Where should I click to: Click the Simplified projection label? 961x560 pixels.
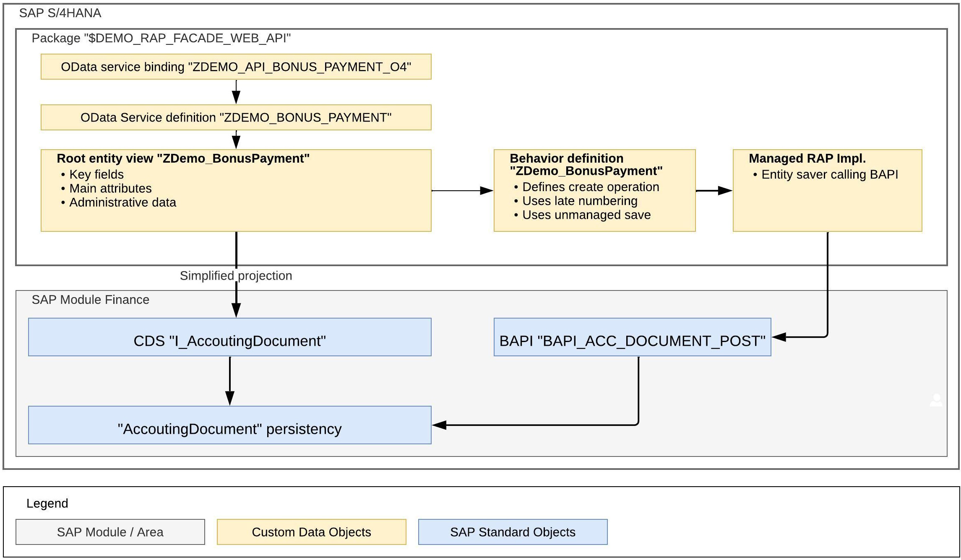tap(236, 276)
